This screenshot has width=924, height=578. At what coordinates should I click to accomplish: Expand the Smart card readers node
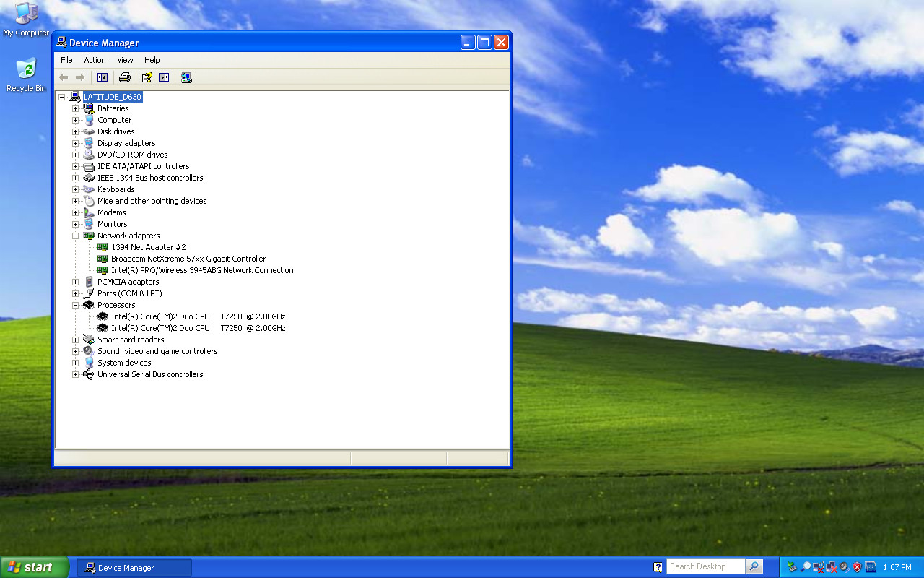(x=75, y=340)
